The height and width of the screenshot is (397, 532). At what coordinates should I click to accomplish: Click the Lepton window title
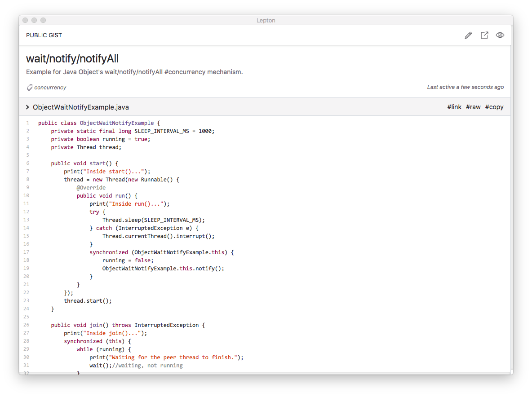point(266,20)
